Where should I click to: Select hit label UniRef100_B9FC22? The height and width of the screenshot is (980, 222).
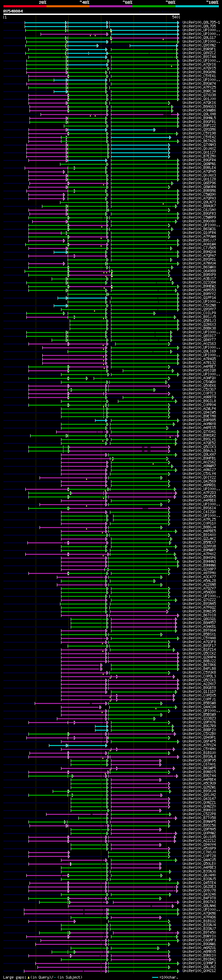(199, 125)
